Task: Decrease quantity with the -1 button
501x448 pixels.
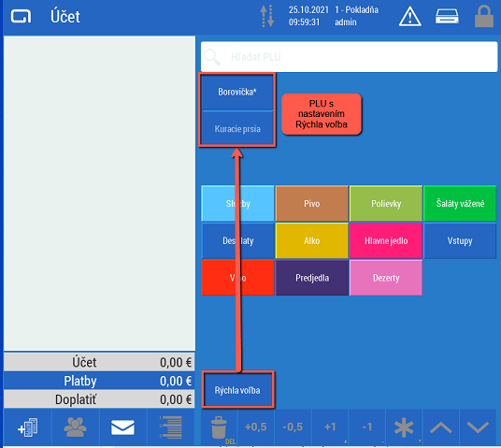Action: click(x=367, y=427)
